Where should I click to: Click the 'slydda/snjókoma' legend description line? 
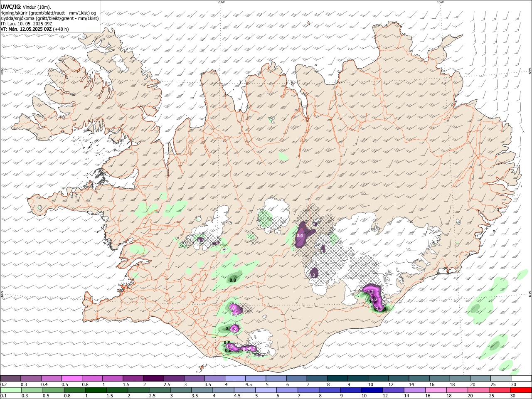49,18
